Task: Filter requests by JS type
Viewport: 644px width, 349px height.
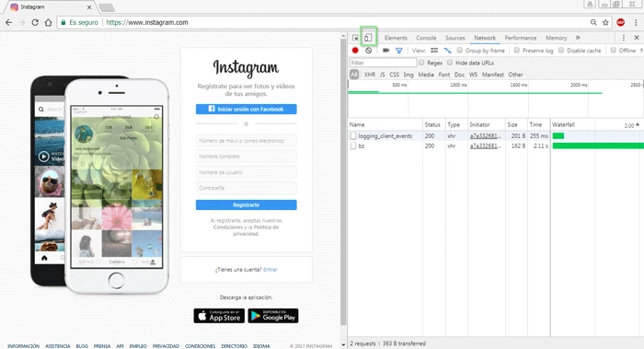Action: tap(383, 75)
